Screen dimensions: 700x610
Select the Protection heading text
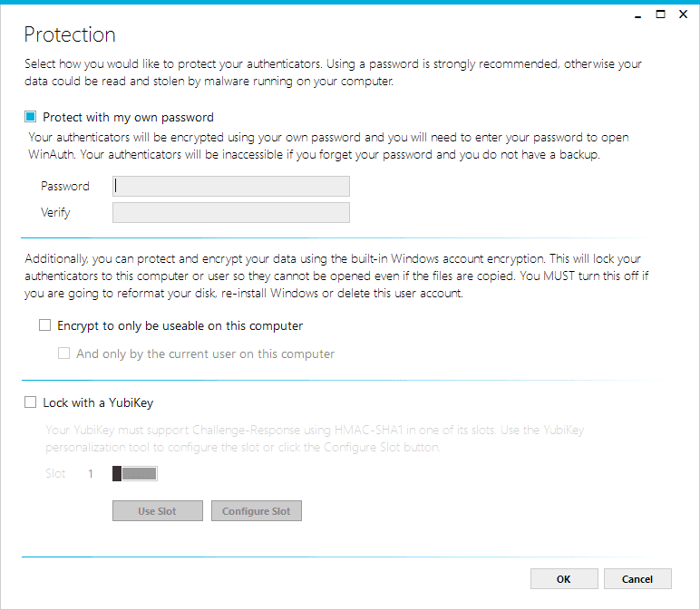click(70, 34)
